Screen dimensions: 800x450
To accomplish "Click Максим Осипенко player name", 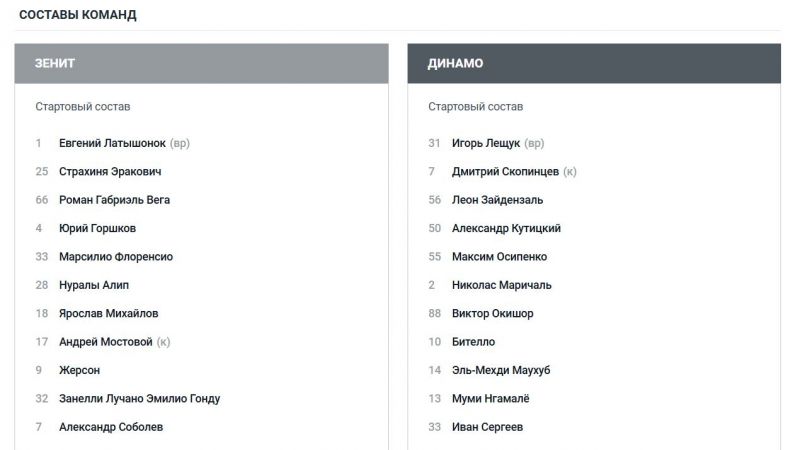I will pos(499,257).
